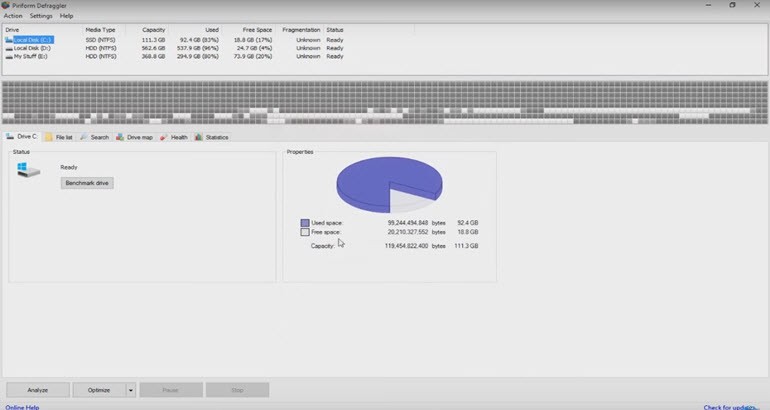770x410 pixels.
Task: Select My Stuff (E:) drive icon
Action: 9,56
